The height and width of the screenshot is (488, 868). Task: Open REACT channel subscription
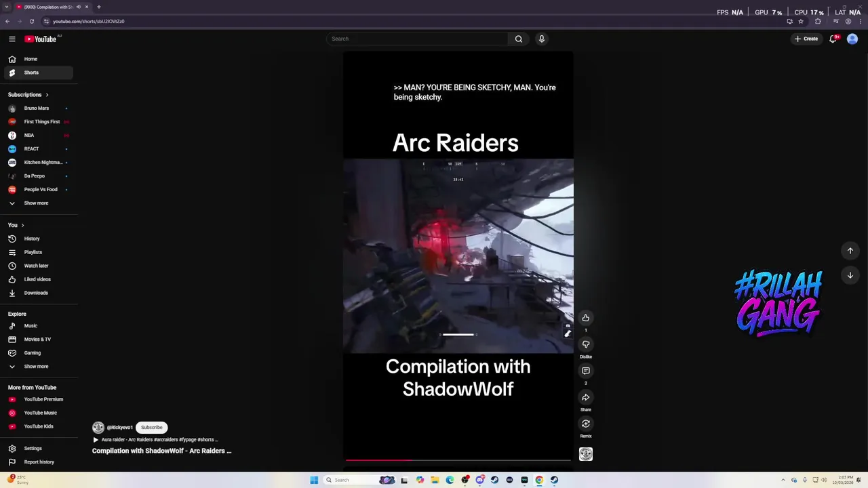(x=39, y=149)
